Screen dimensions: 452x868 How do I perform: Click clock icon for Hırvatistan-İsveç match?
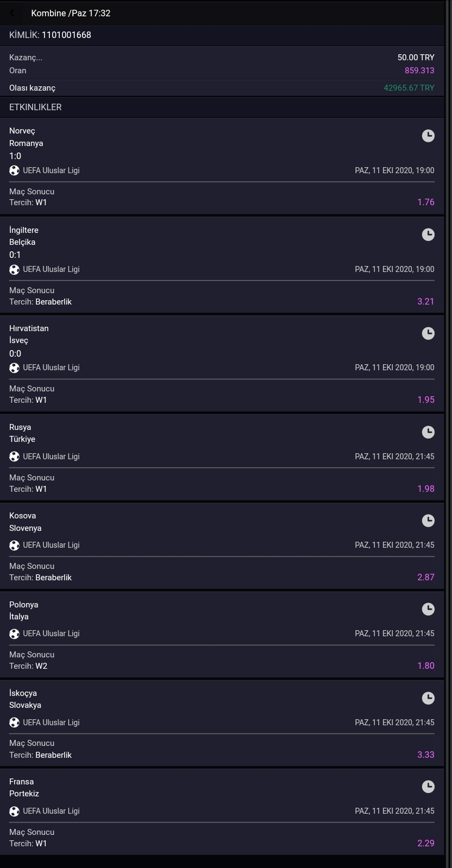click(x=428, y=333)
